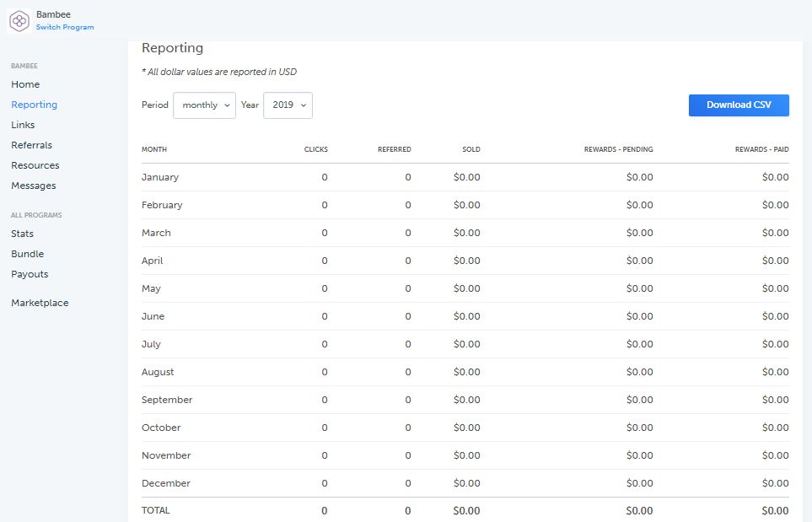Screen dimensions: 812x522
Task: Open Marketplace from the sidebar
Action: [40, 303]
